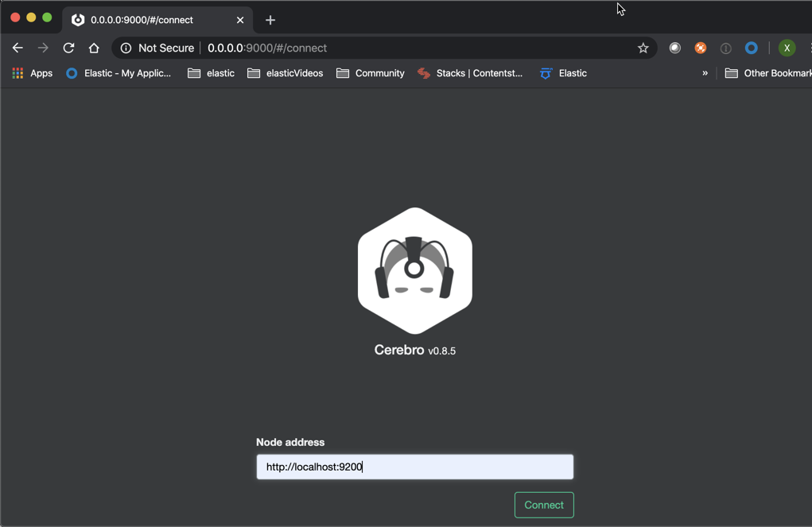Image resolution: width=812 pixels, height=527 pixels.
Task: Click the browser forward arrow
Action: [x=43, y=48]
